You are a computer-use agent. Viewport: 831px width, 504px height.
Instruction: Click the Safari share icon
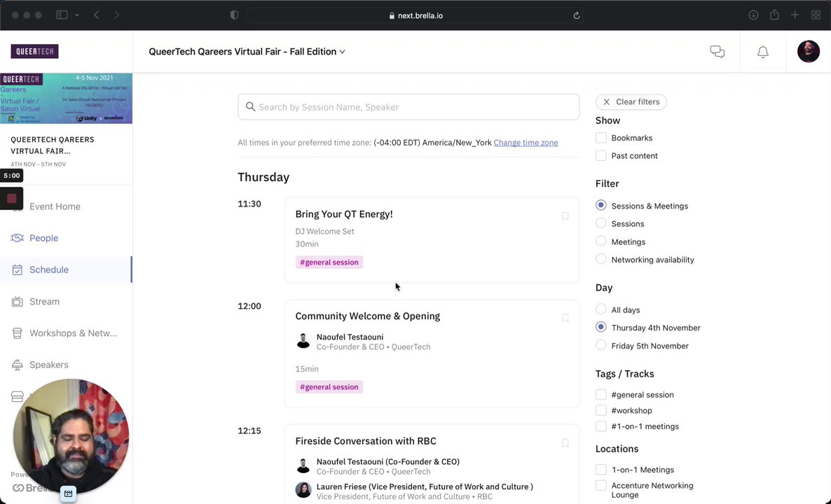coord(774,15)
